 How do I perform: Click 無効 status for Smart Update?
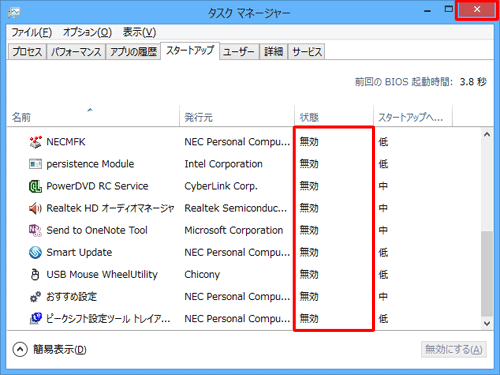tap(309, 252)
